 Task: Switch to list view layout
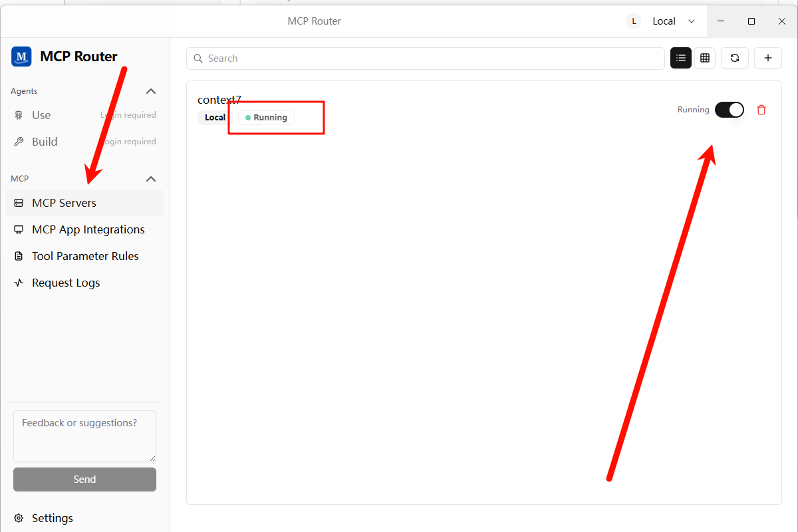[680, 59]
